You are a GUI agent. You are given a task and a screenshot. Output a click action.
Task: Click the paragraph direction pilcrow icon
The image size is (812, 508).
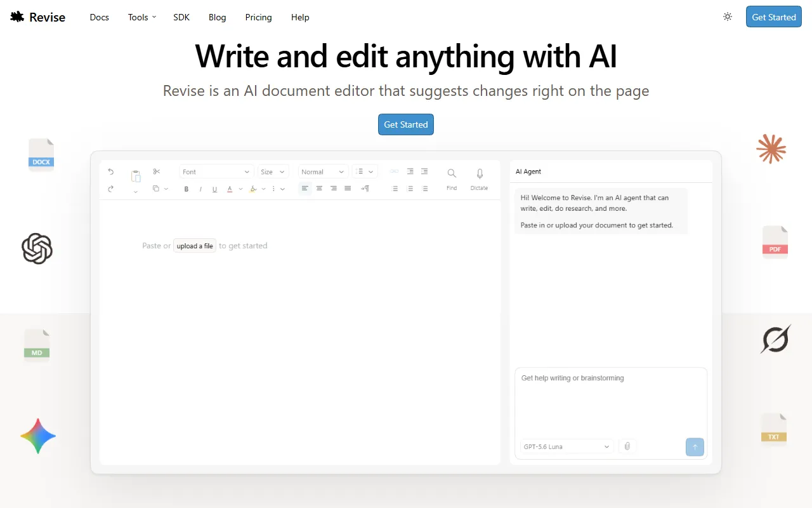pos(365,189)
